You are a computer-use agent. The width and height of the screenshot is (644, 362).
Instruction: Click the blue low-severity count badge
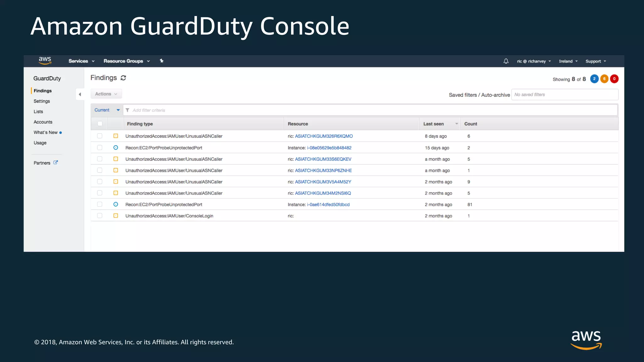594,79
